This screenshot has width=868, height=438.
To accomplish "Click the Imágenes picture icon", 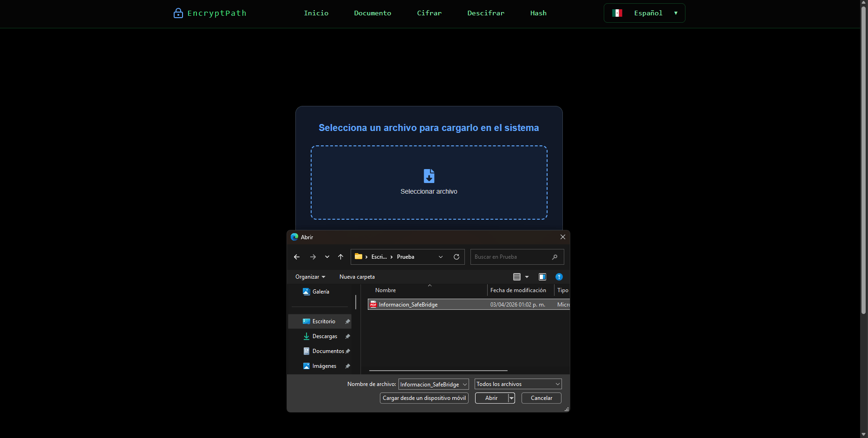I will click(x=307, y=366).
